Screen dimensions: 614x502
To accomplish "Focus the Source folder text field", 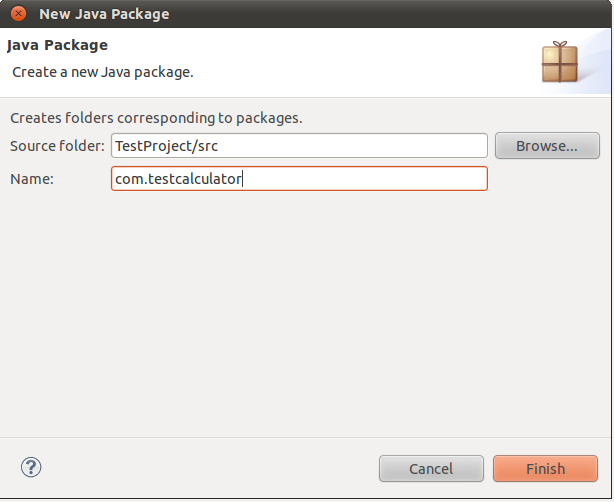I will pos(299,146).
